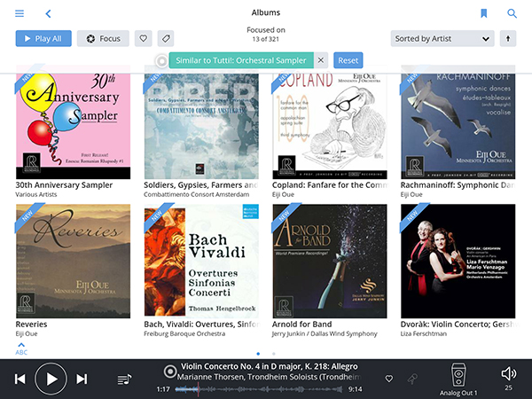
Task: Open the Rachmaninoff Symphonic Dances album cover
Action: click(x=458, y=122)
